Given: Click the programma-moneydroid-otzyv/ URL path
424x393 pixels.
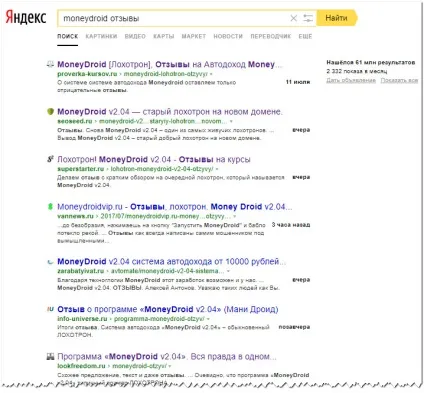Looking at the screenshot, I should 159,318.
